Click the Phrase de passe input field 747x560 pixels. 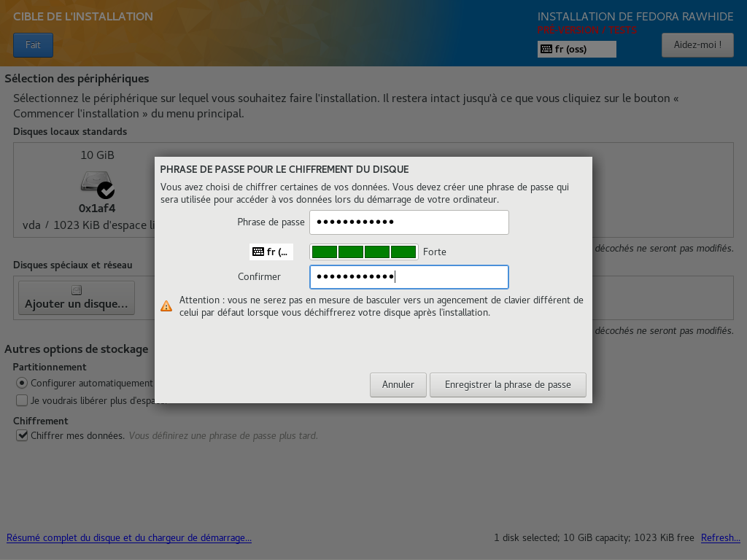click(409, 222)
